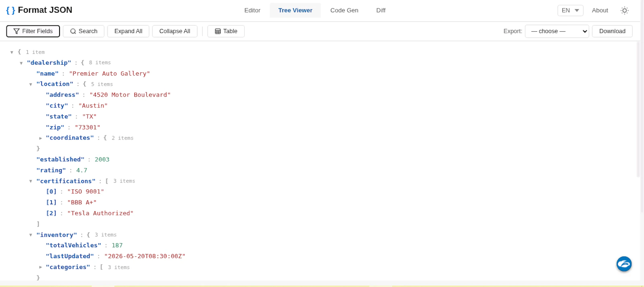
Task: Click the "inventory" key label
Action: [57, 235]
